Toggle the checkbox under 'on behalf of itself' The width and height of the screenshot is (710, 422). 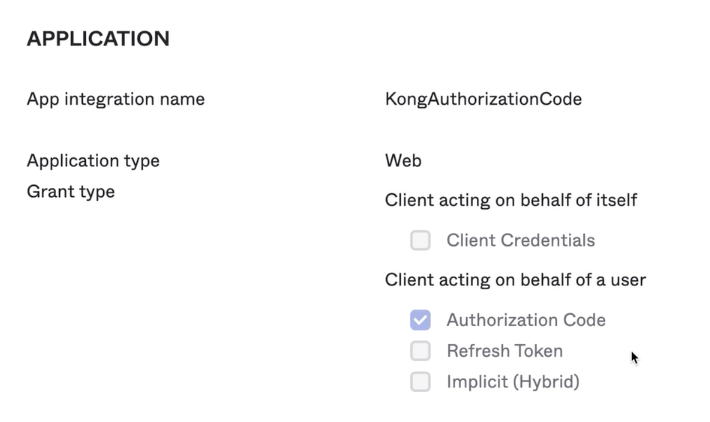[420, 240]
